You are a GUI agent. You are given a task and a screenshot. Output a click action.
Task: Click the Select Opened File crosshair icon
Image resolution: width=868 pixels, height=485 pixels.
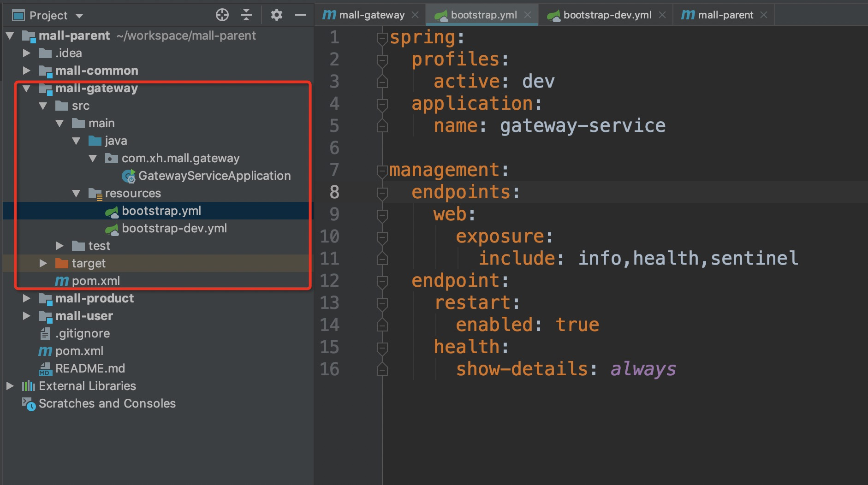222,14
